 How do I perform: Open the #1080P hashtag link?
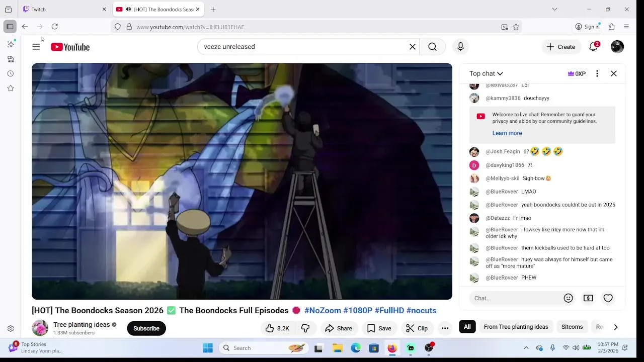[x=358, y=310]
